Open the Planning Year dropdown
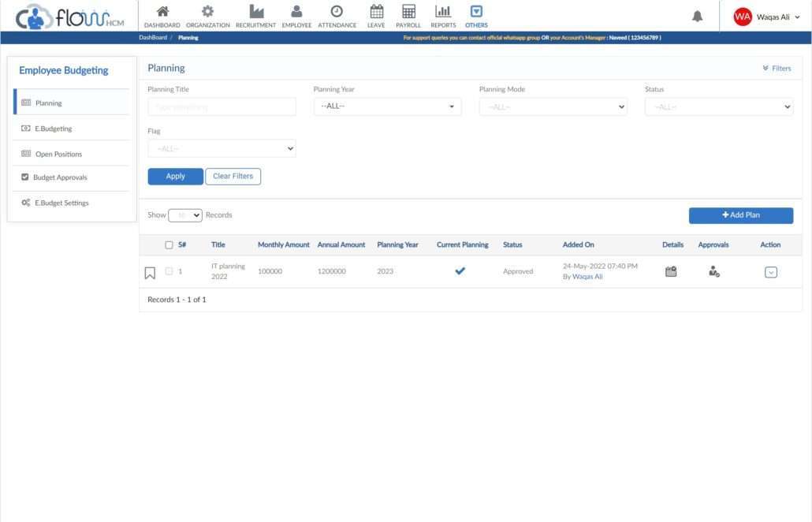812x522 pixels. point(386,106)
